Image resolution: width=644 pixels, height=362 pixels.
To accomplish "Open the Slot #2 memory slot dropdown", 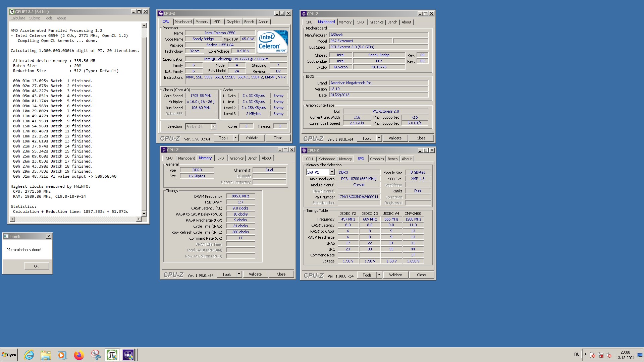I will pos(332,172).
